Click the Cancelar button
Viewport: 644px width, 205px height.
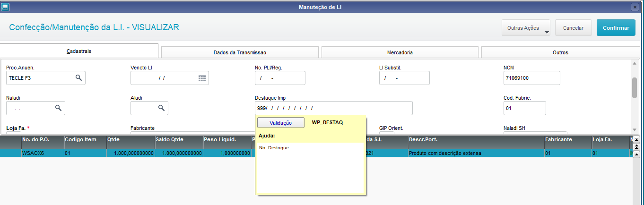(x=573, y=28)
